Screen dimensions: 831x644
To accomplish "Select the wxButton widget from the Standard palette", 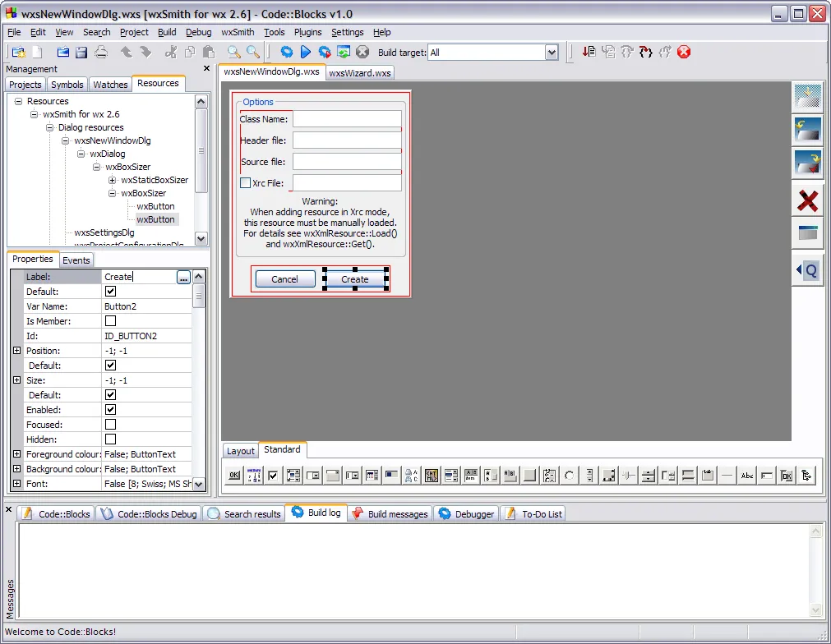I will tap(233, 475).
